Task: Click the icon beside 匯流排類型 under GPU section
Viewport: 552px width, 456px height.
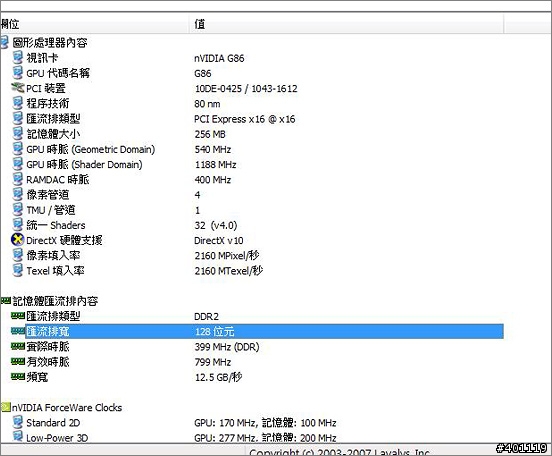Action: (18, 118)
